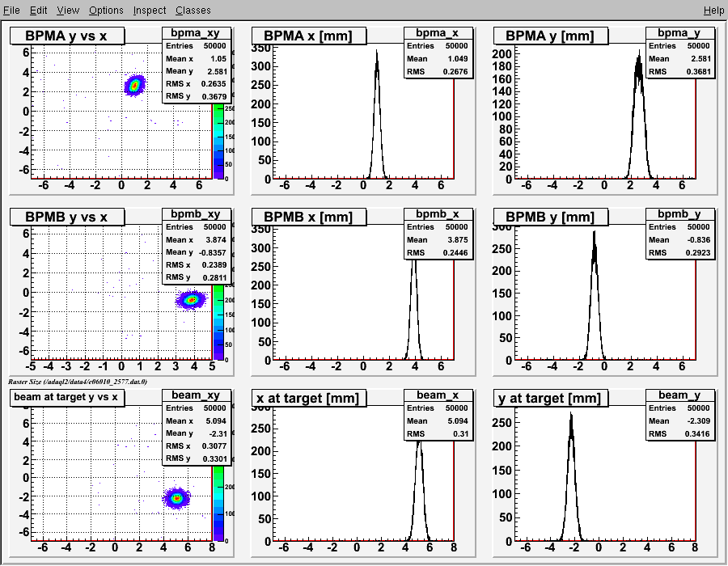
Task: Open the View menu
Action: click(68, 11)
